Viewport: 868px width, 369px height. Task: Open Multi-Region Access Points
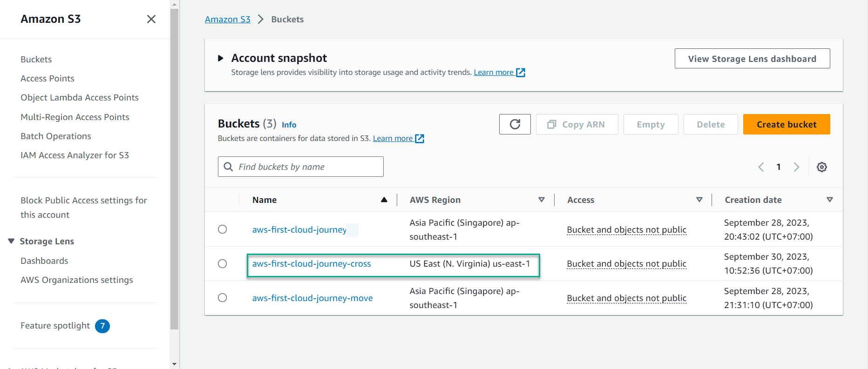(x=75, y=117)
